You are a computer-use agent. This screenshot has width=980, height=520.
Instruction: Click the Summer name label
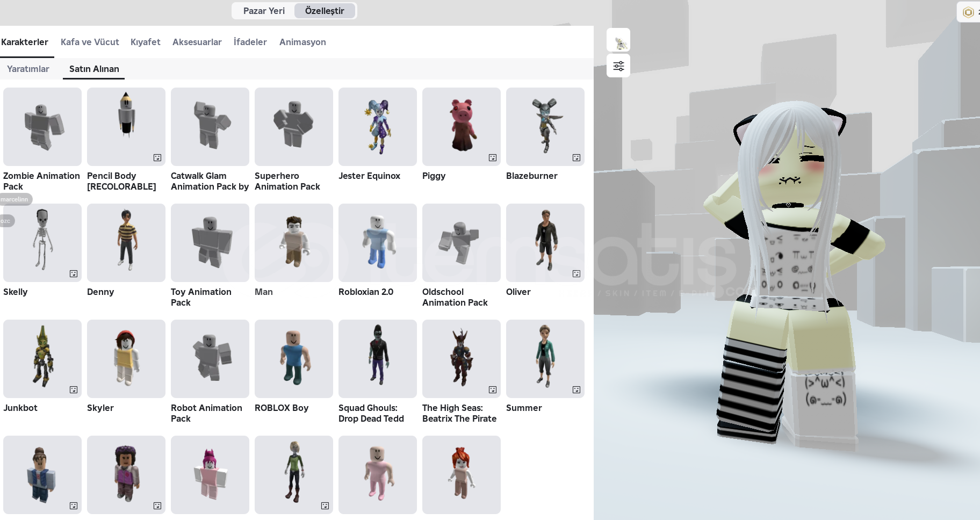[x=524, y=408]
